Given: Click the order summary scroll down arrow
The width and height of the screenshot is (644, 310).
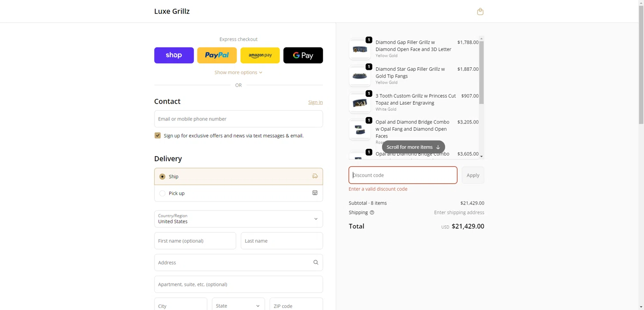Looking at the screenshot, I should pyautogui.click(x=481, y=157).
